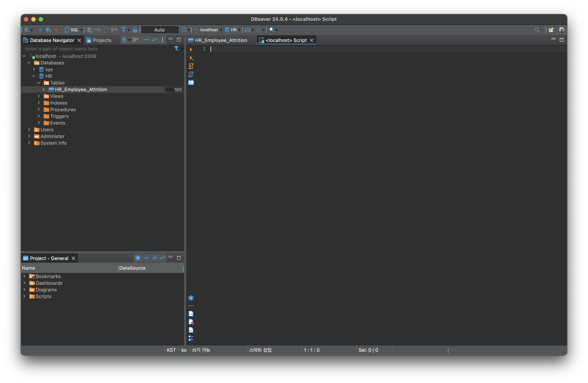588x383 pixels.
Task: Toggle the navigator filter funnel icon
Action: coord(177,49)
